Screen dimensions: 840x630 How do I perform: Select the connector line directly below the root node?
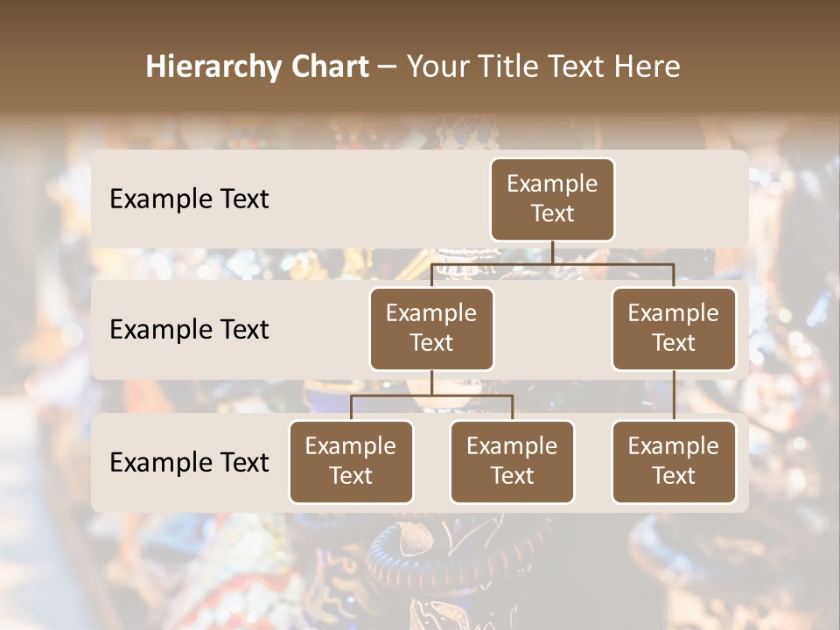point(552,252)
